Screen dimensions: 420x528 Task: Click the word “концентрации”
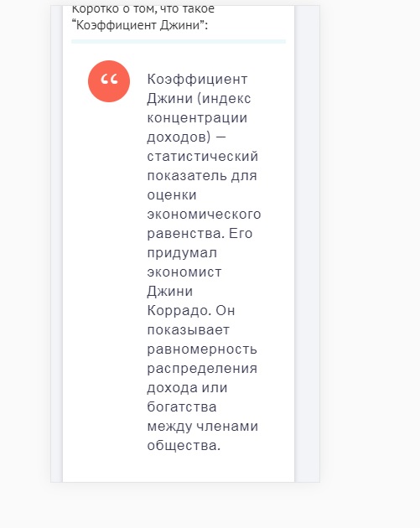click(x=197, y=118)
